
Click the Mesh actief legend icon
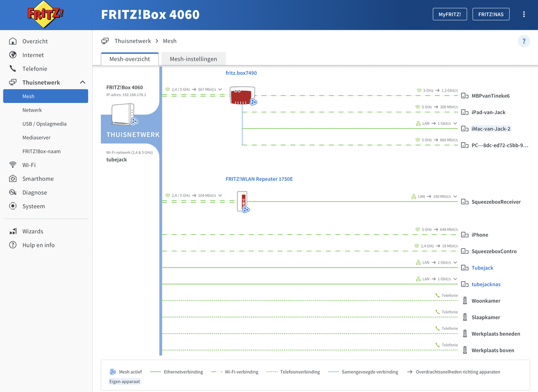(x=113, y=372)
